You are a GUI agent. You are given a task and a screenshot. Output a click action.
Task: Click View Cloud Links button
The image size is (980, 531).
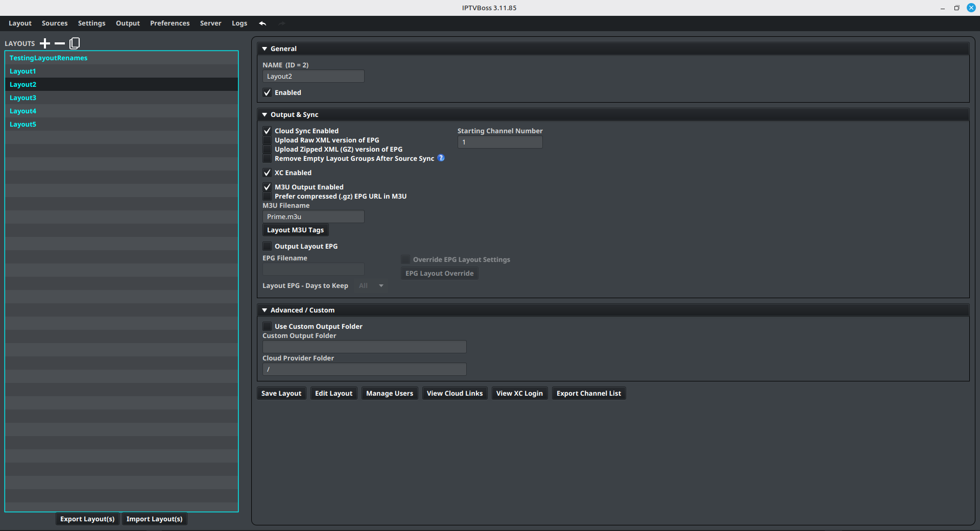click(455, 393)
